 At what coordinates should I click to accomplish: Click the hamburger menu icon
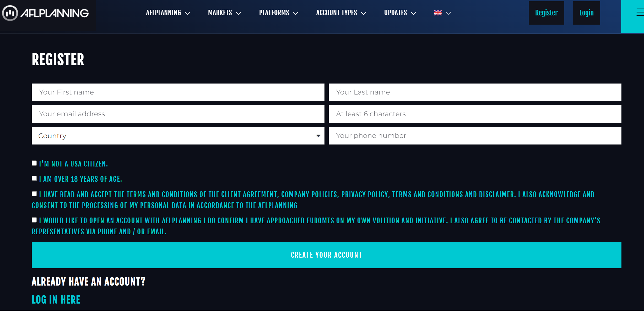[637, 13]
